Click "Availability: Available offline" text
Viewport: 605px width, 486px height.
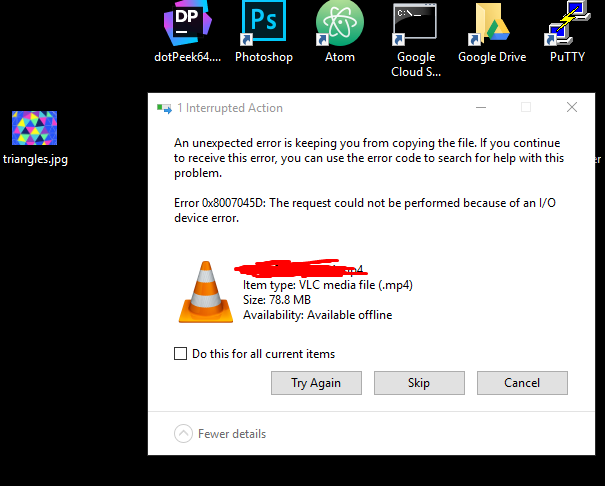point(318,315)
